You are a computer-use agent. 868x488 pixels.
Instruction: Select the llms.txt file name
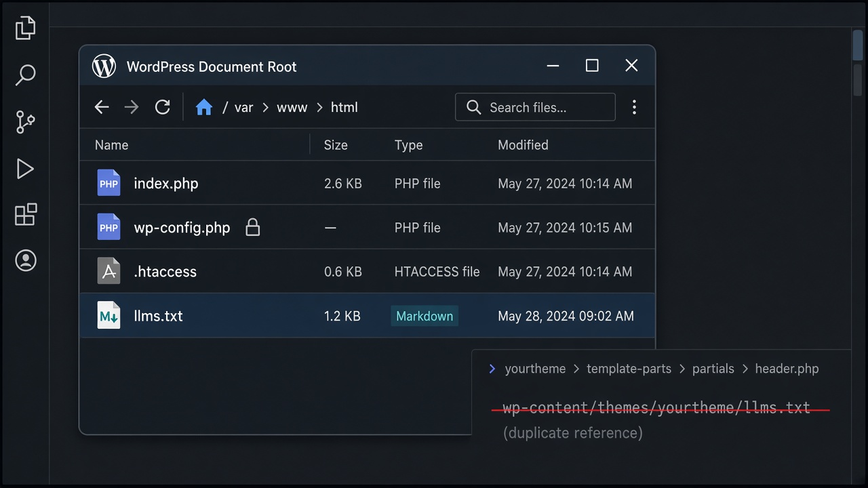tap(158, 316)
